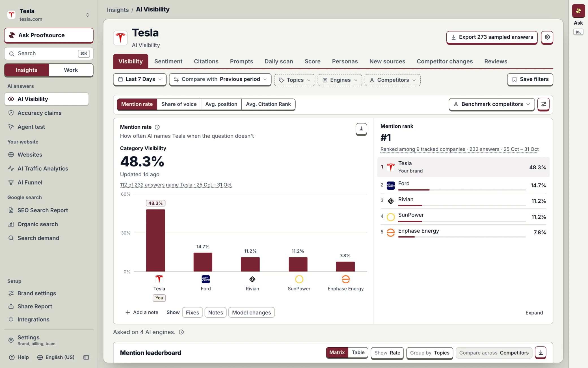
Task: Open the benchmark filter sliders icon
Action: (x=543, y=104)
